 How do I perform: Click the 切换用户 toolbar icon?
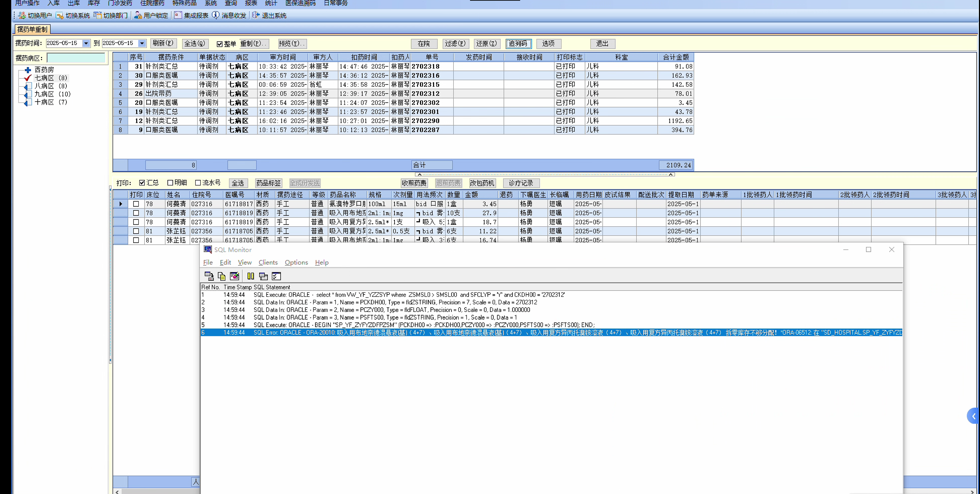pyautogui.click(x=22, y=15)
